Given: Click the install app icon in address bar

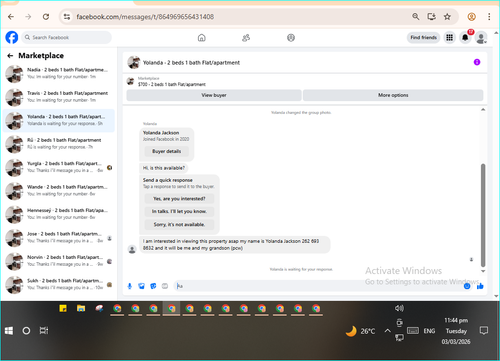Looking at the screenshot, I should coord(432,17).
